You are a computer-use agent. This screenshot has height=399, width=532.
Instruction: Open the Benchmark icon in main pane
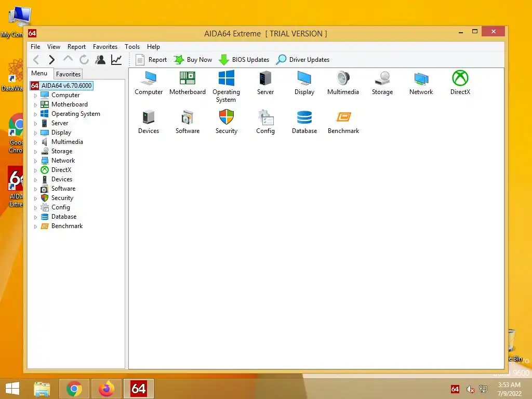tap(343, 122)
